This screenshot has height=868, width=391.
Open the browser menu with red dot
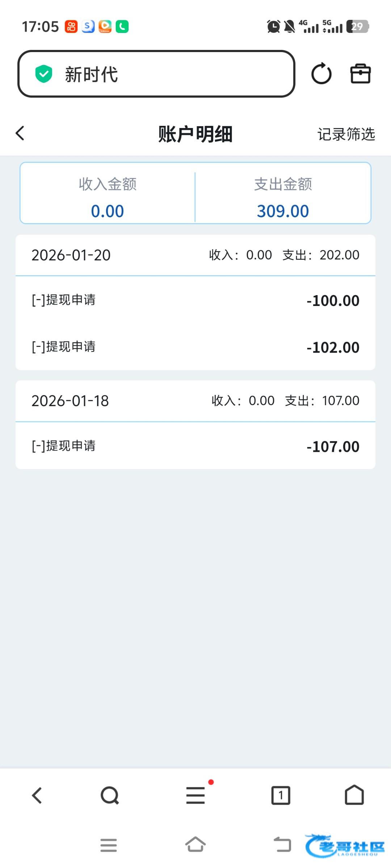(x=195, y=795)
